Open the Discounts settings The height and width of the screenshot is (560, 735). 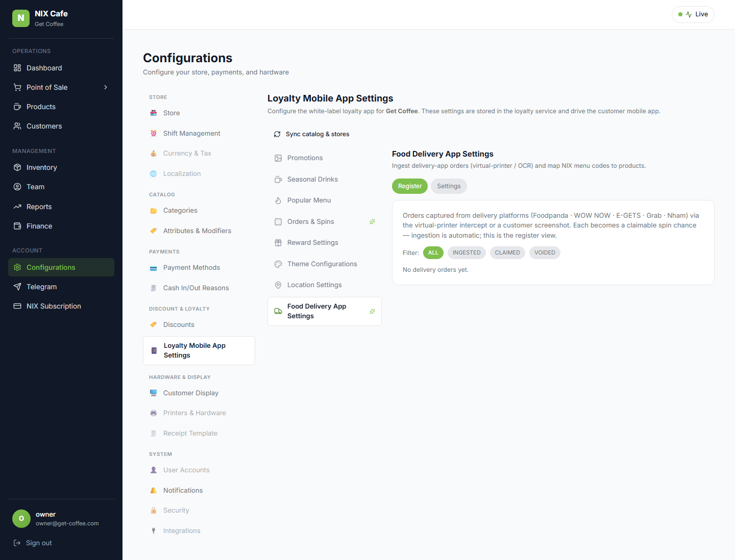199,325
